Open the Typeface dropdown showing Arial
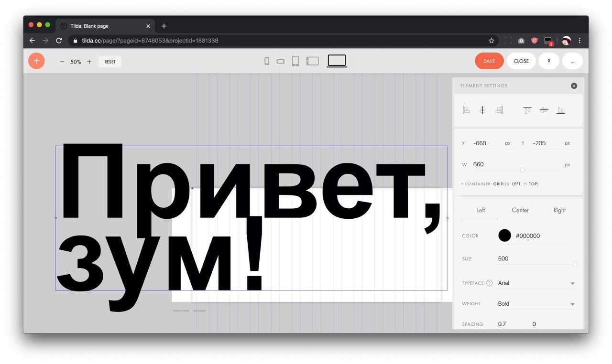Screen dimensions: 612x364 (x=536, y=283)
